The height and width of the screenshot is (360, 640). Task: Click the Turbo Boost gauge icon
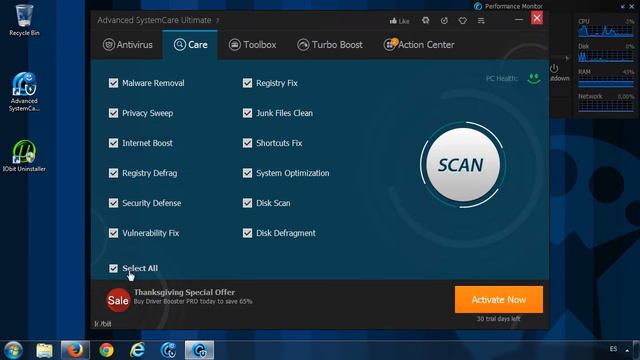pos(303,44)
